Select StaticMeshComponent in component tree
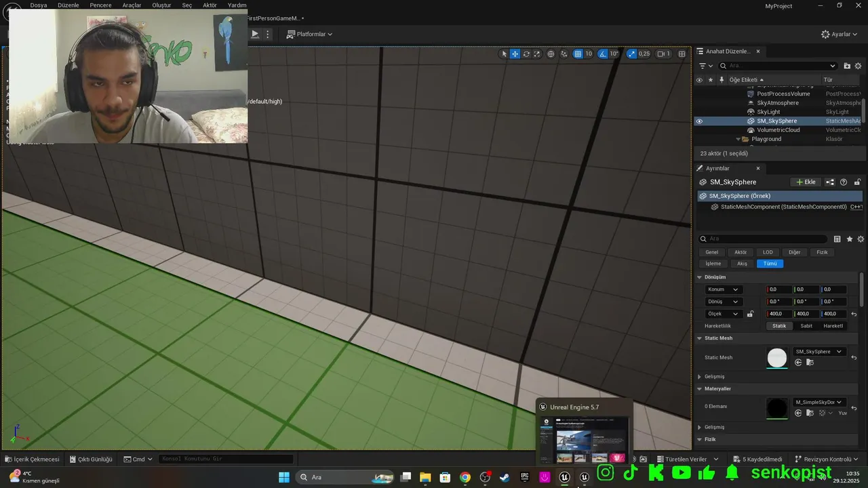This screenshot has height=488, width=868. (783, 207)
